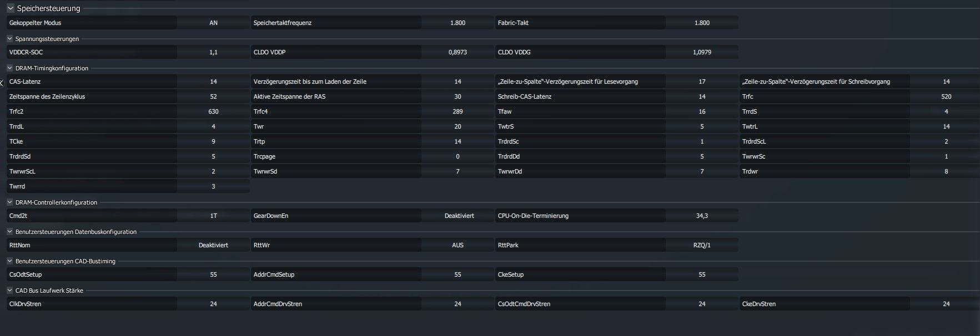Collapse the DRAM-Timingkonfiguration section
The image size is (980, 336).
(x=9, y=68)
